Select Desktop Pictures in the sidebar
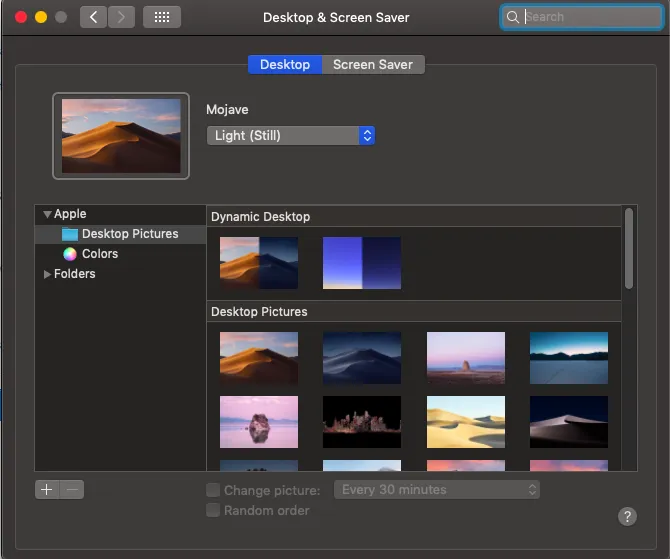Viewport: 670px width, 559px height. [120, 234]
